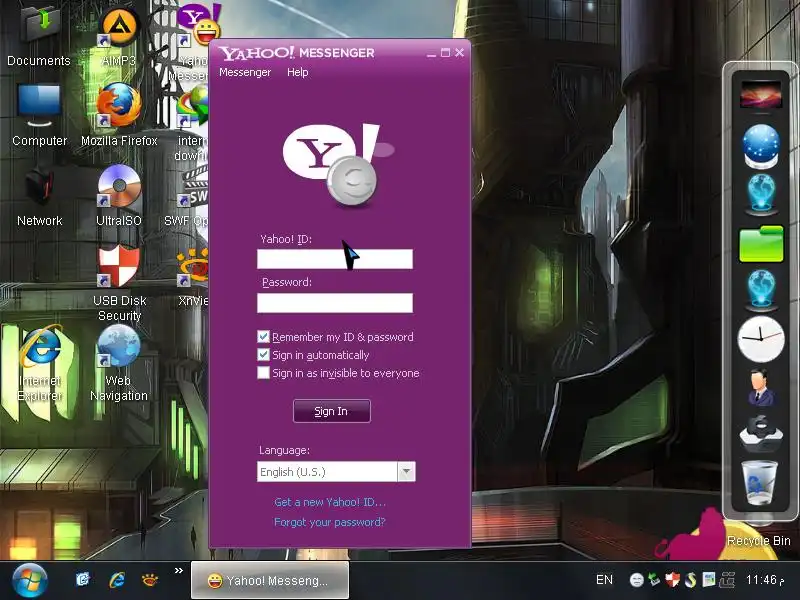Click the blue crystal ball dock icon

(x=761, y=146)
